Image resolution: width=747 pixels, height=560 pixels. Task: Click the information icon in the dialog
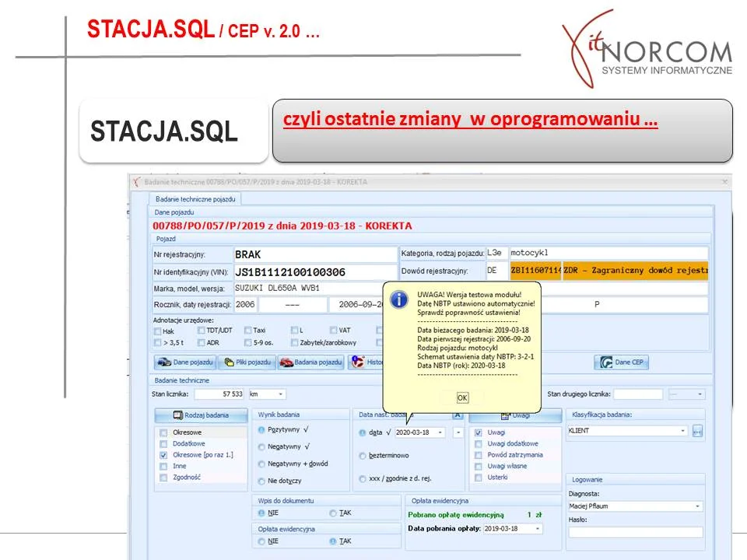(x=398, y=299)
